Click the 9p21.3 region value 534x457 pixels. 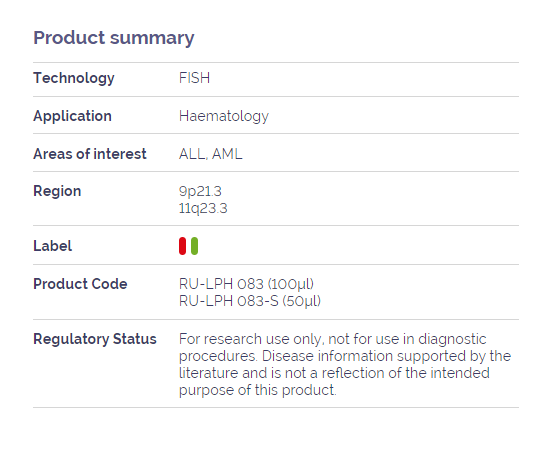pyautogui.click(x=200, y=191)
